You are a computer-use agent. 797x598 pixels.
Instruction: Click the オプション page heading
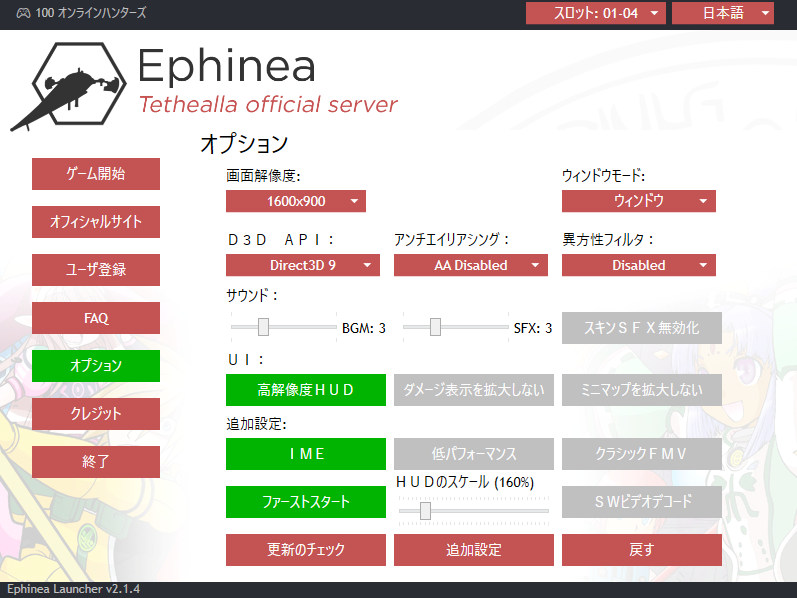[244, 144]
